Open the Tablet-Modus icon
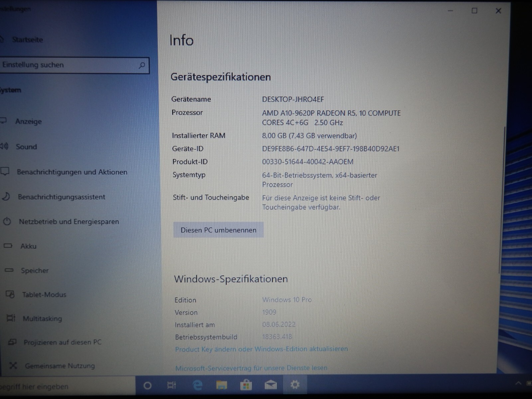Image resolution: width=532 pixels, height=399 pixels. pos(10,294)
